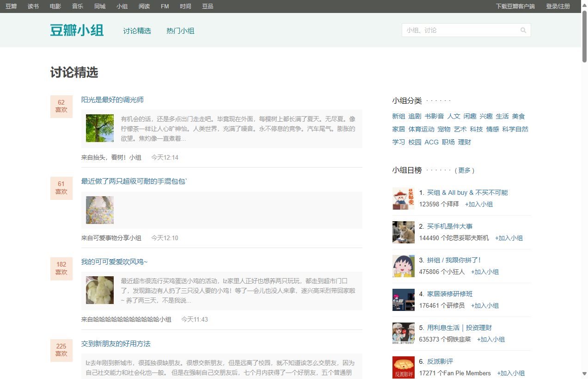Select the 美食 group category
This screenshot has width=588, height=379.
(x=518, y=116)
